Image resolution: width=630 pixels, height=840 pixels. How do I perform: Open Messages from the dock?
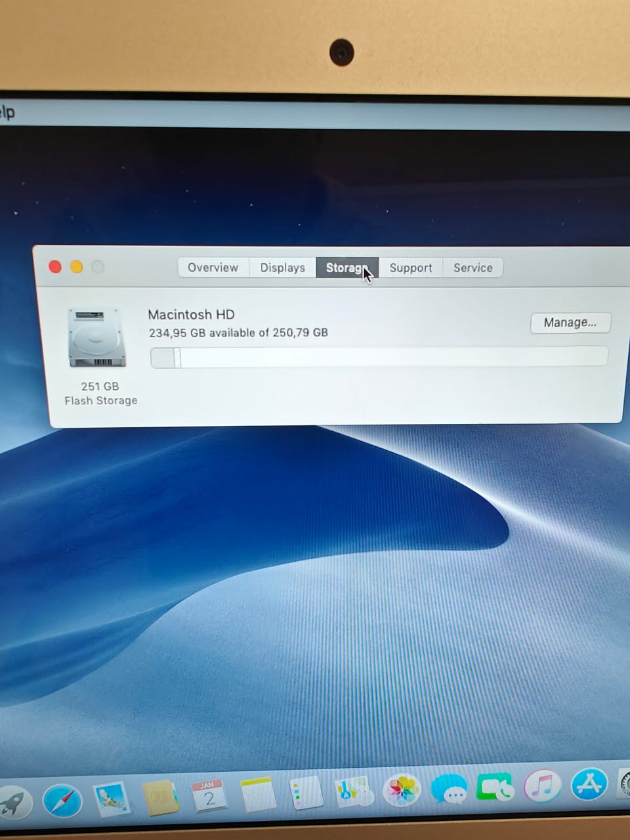click(x=449, y=788)
